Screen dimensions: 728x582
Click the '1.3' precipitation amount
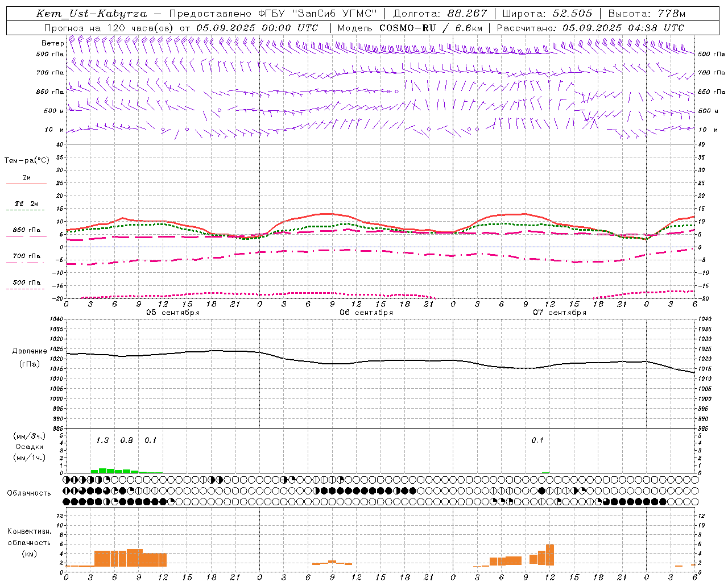pyautogui.click(x=102, y=440)
